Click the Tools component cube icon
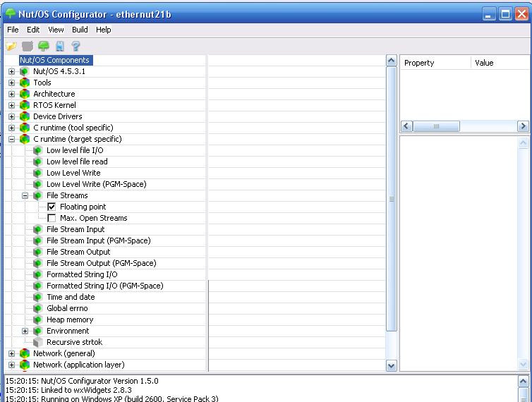Viewport: 532px width, 402px height. click(x=25, y=83)
